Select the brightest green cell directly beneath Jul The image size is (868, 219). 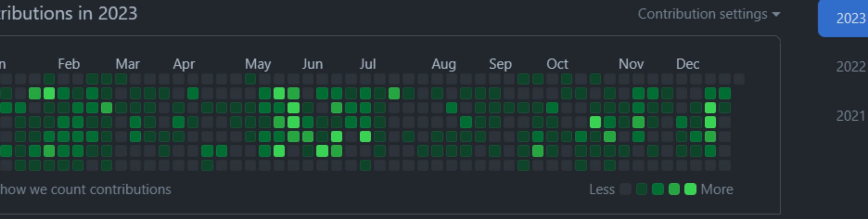365,136
